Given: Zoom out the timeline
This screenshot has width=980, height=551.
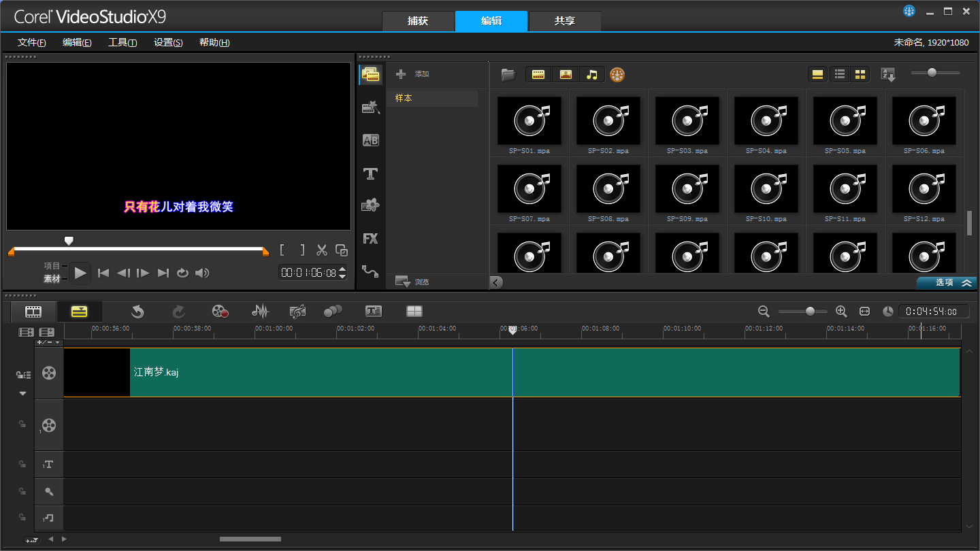Looking at the screenshot, I should tap(764, 311).
